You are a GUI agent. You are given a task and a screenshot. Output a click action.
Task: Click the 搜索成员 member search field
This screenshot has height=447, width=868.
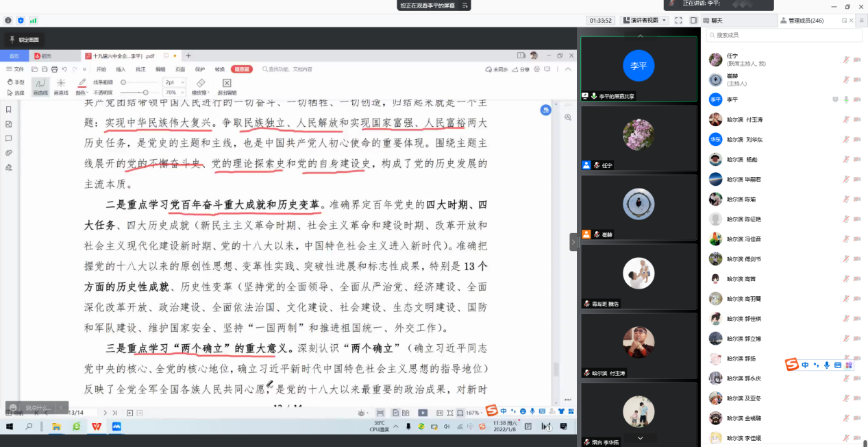[781, 35]
